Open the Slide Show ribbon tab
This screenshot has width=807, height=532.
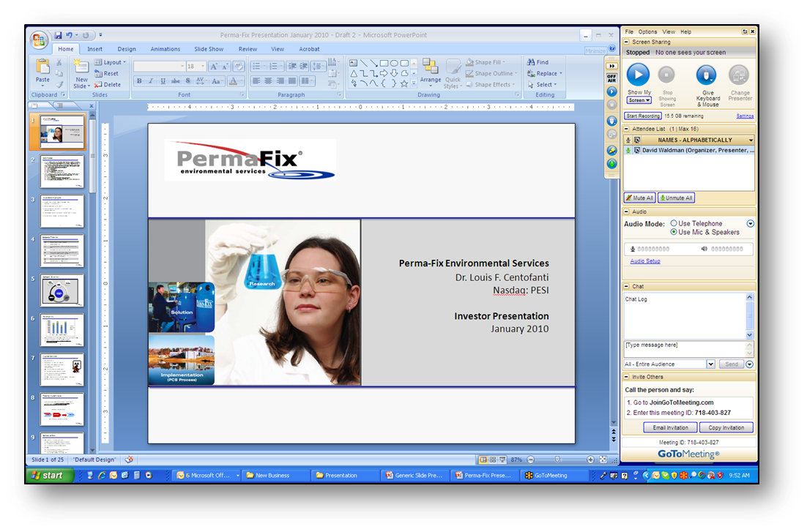point(209,49)
